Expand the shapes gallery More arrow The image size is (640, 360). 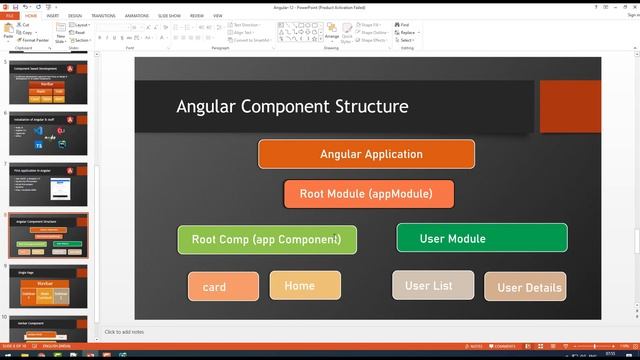(x=321, y=39)
